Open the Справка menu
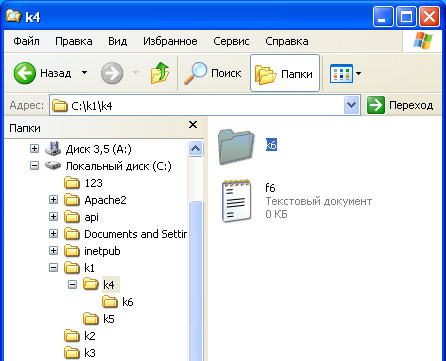Screen dimensions: 446x361 click(287, 41)
